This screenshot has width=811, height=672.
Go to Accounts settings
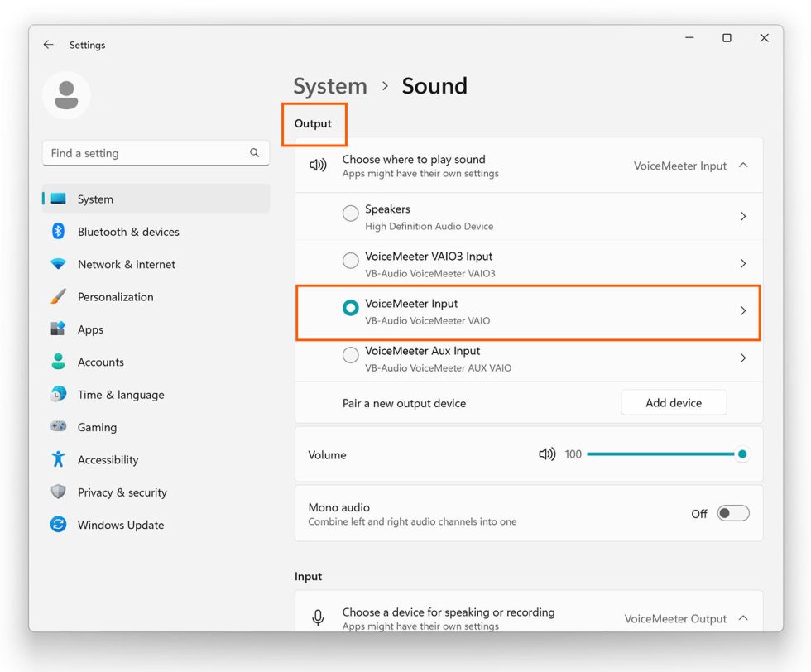coord(58,362)
